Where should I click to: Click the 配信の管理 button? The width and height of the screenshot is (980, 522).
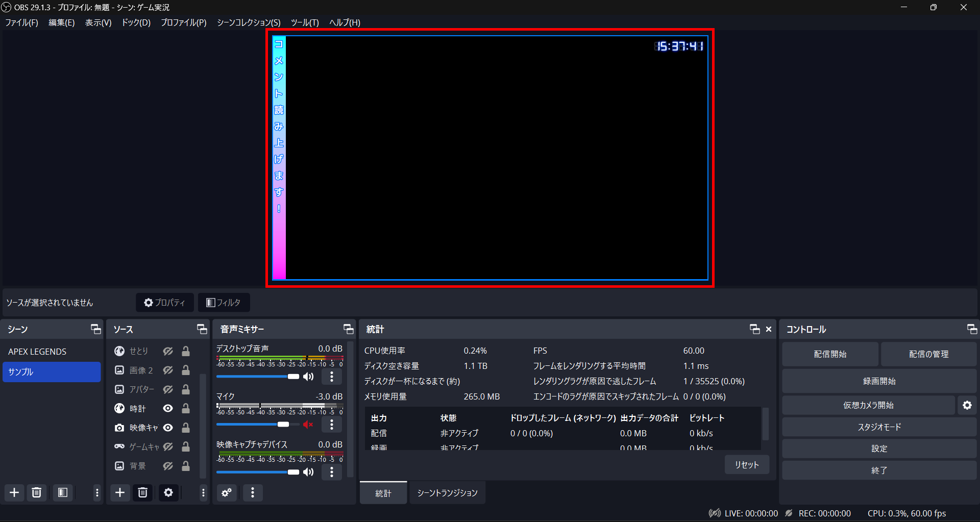pos(928,354)
